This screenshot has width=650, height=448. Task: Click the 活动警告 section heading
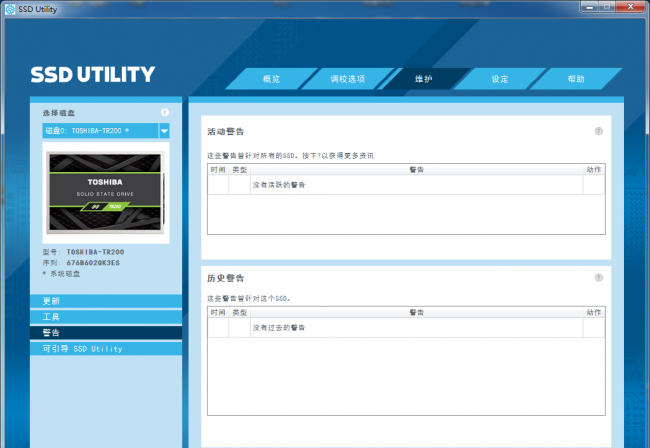click(226, 131)
